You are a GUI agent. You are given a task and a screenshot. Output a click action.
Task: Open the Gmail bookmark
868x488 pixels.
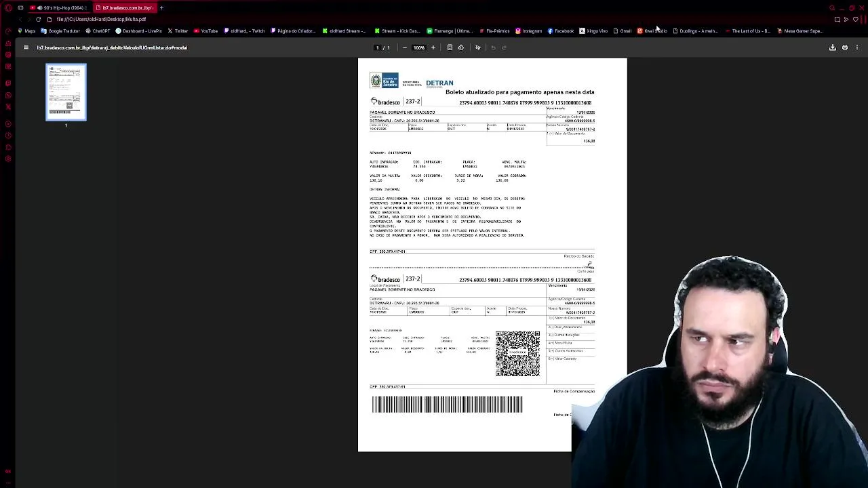[x=623, y=30]
